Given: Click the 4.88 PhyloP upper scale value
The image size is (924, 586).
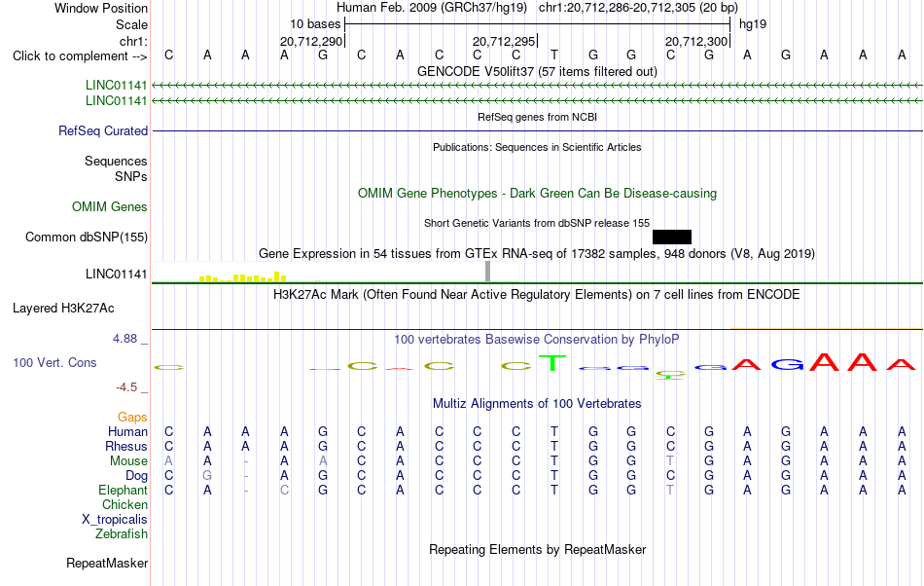Looking at the screenshot, I should (124, 339).
